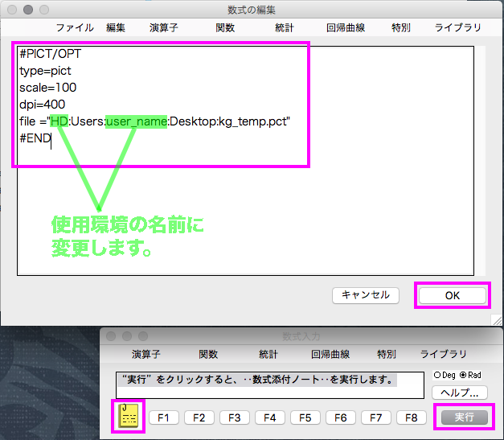
Task: Click the F6 function button
Action: click(x=340, y=417)
